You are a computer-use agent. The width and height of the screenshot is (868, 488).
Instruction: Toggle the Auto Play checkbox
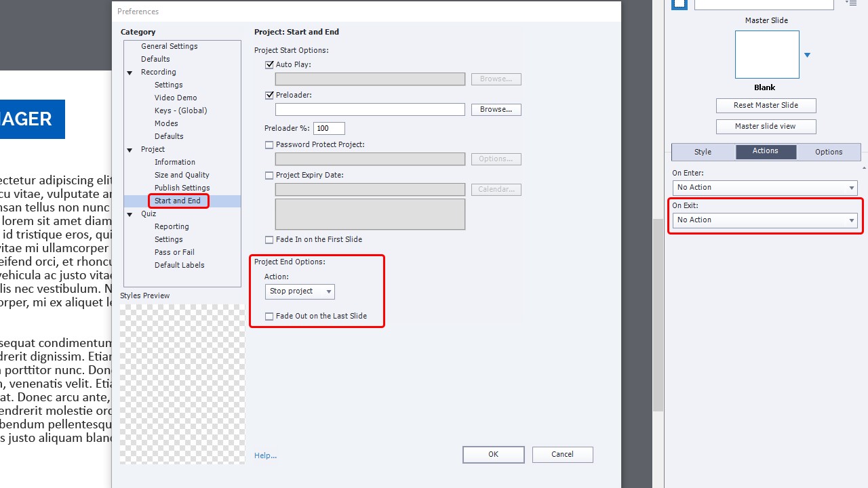tap(269, 64)
